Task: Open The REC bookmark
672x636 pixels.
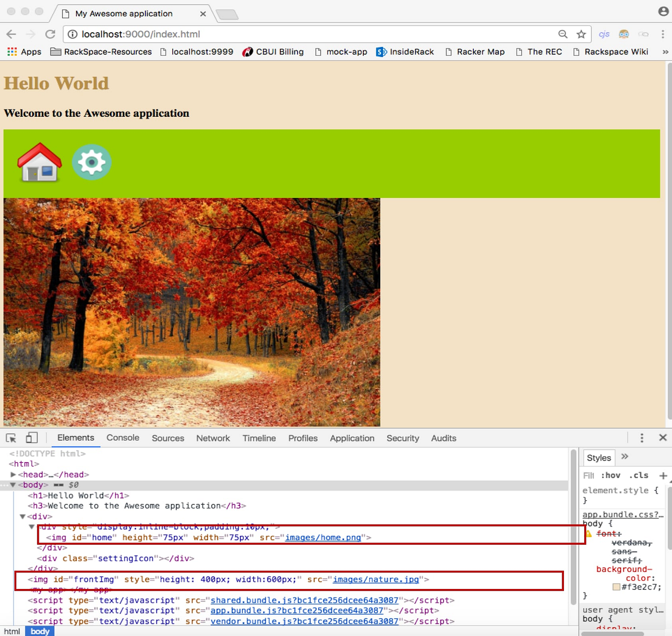Action: [539, 52]
